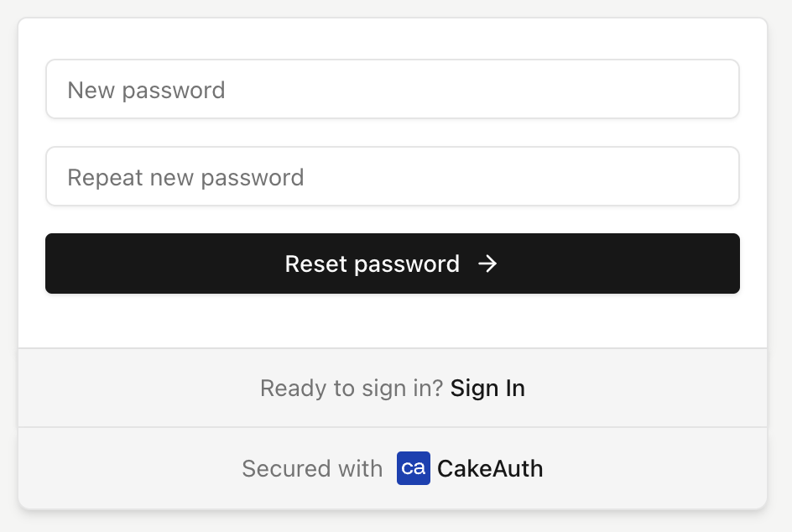
Task: Submit with the Reset password button
Action: point(393,263)
